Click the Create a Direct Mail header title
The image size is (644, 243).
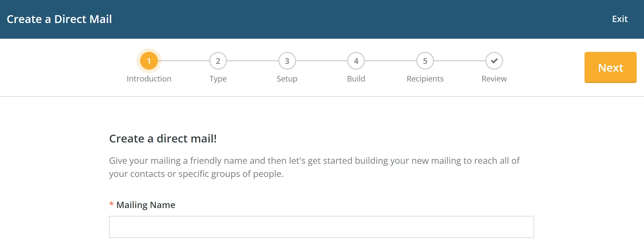[x=59, y=19]
